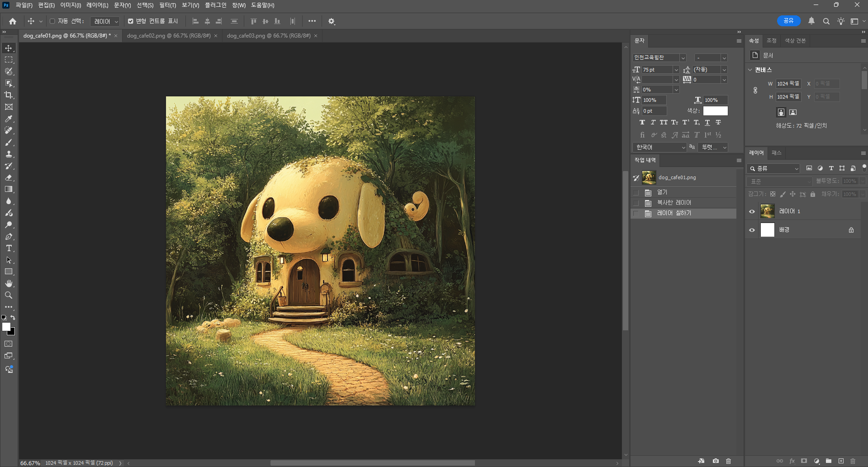Select the Rectangle shape tool
Image resolution: width=868 pixels, height=467 pixels.
[9, 272]
